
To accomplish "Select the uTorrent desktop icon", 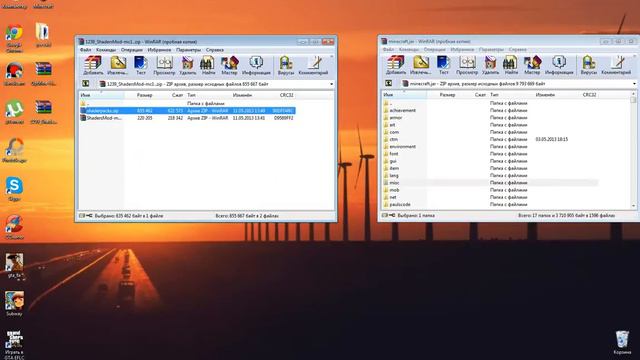I will (14, 112).
